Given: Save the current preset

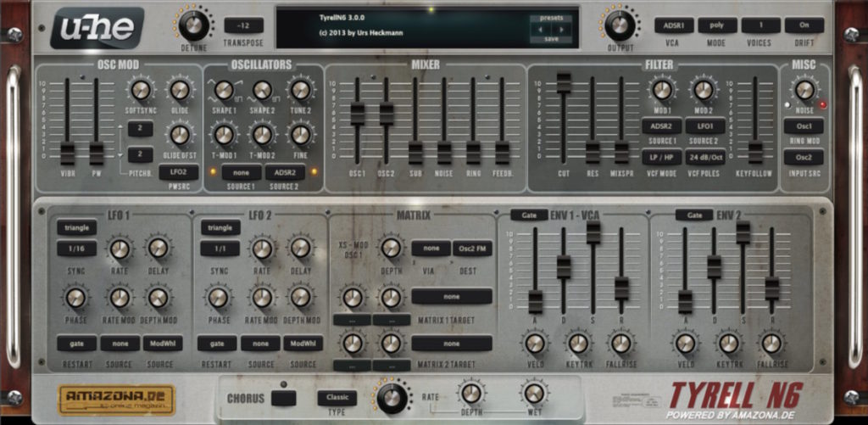Looking at the screenshot, I should [551, 40].
